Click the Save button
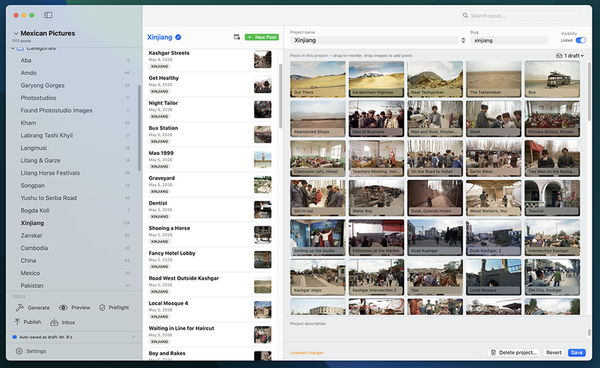 pyautogui.click(x=577, y=352)
